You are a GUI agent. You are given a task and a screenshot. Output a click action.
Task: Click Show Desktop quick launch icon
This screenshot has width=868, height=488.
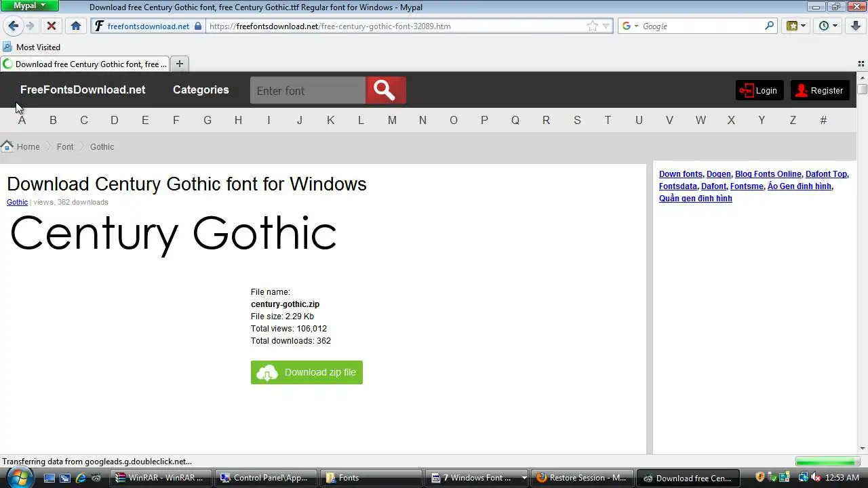50,478
